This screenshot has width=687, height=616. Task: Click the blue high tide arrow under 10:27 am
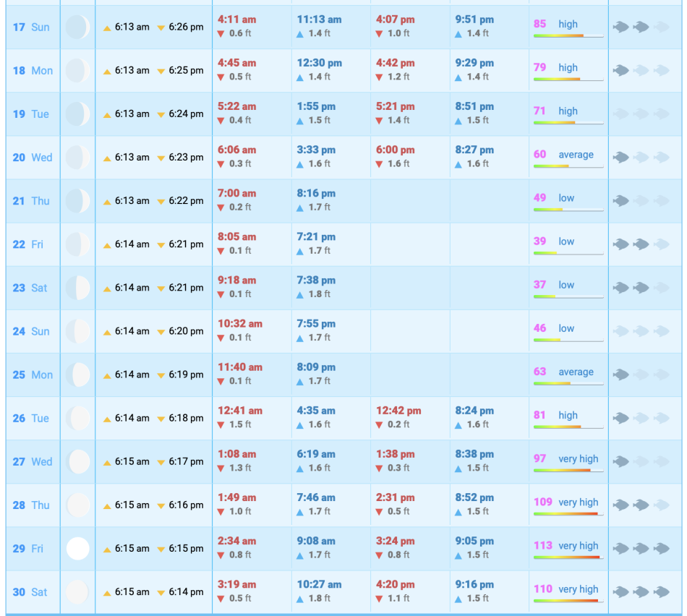pyautogui.click(x=300, y=599)
